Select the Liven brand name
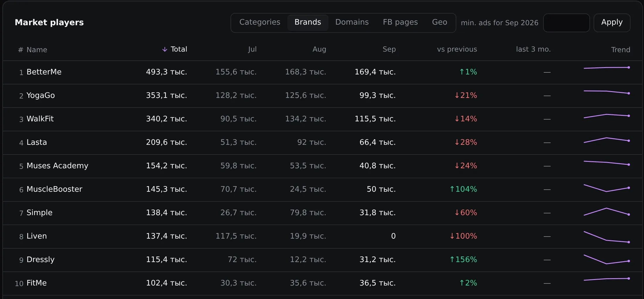Image resolution: width=644 pixels, height=299 pixels. [37, 236]
